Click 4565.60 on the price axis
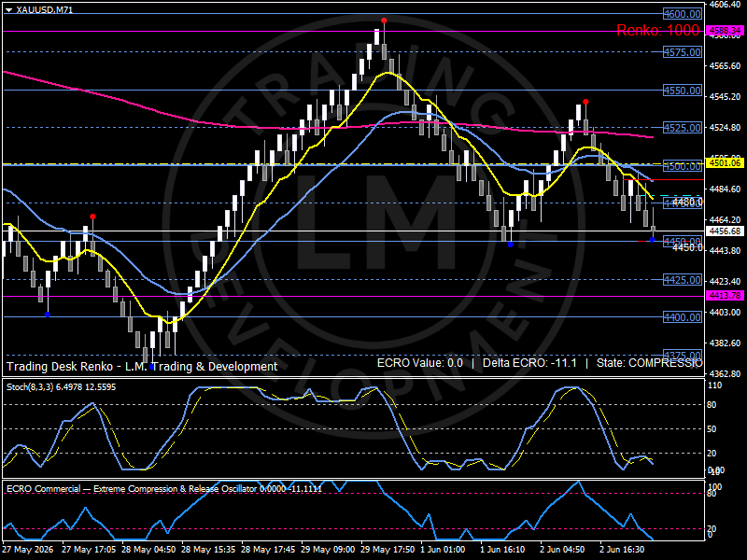 726,65
